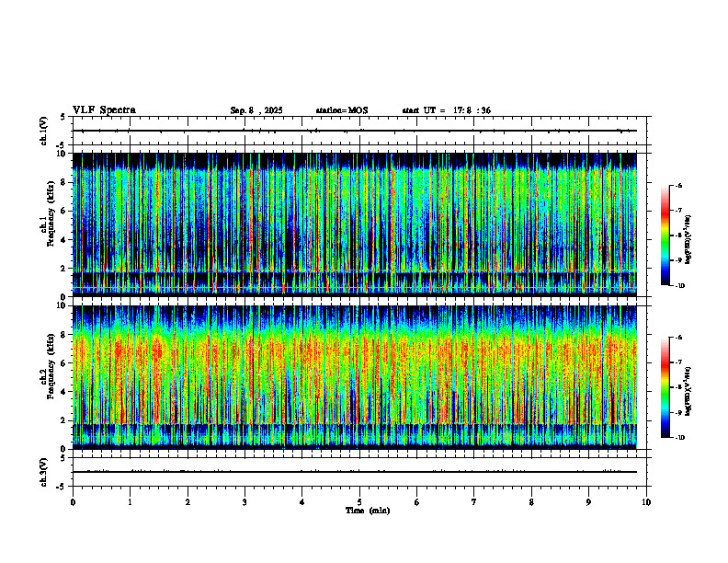This screenshot has height=563, width=728.
Task: Click time axis tick label "4"
Action: pyautogui.click(x=302, y=502)
